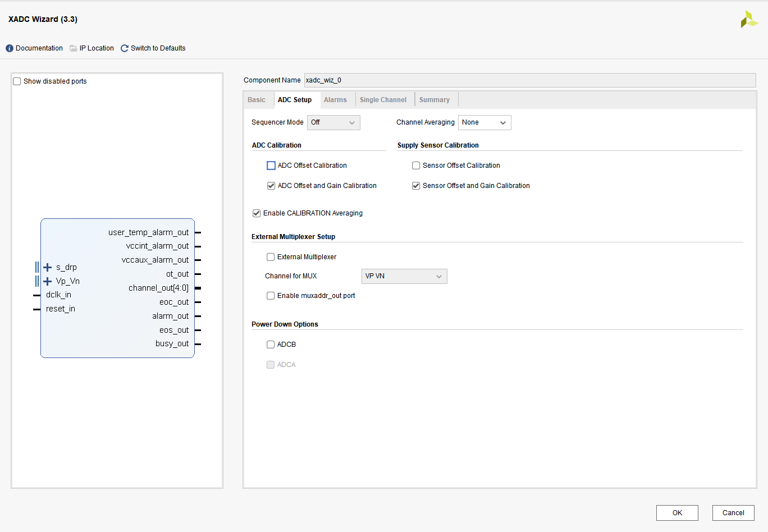The width and height of the screenshot is (768, 532).
Task: Switch to the Basic tab
Action: tap(257, 100)
